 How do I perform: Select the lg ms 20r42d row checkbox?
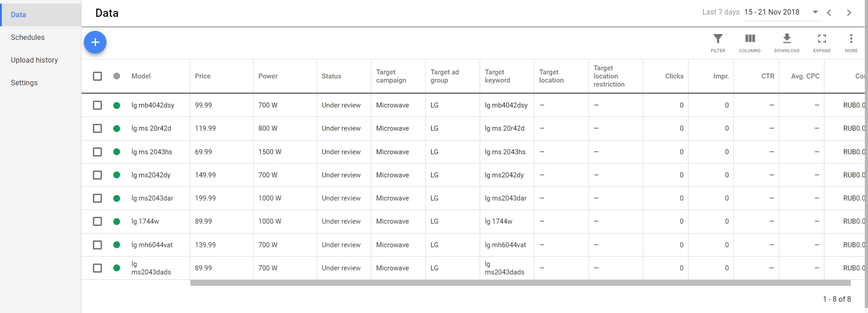click(97, 128)
